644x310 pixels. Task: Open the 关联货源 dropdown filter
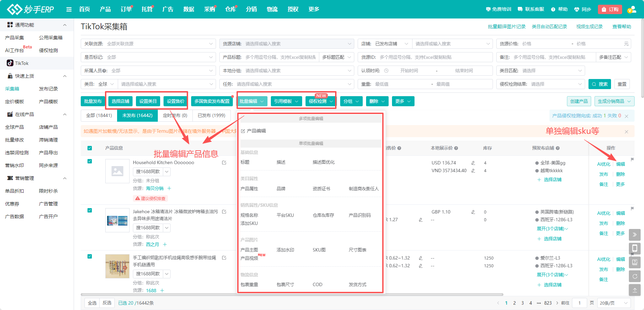pyautogui.click(x=148, y=44)
